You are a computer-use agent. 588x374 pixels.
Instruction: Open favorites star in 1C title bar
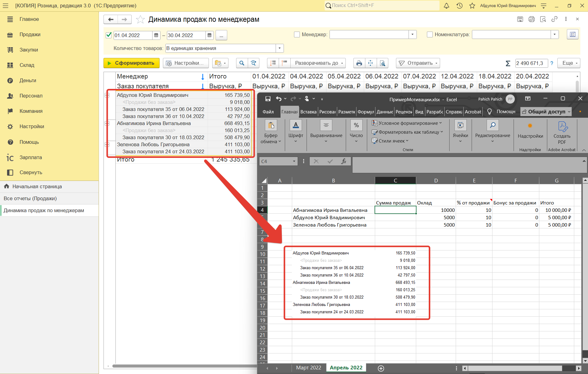472,6
